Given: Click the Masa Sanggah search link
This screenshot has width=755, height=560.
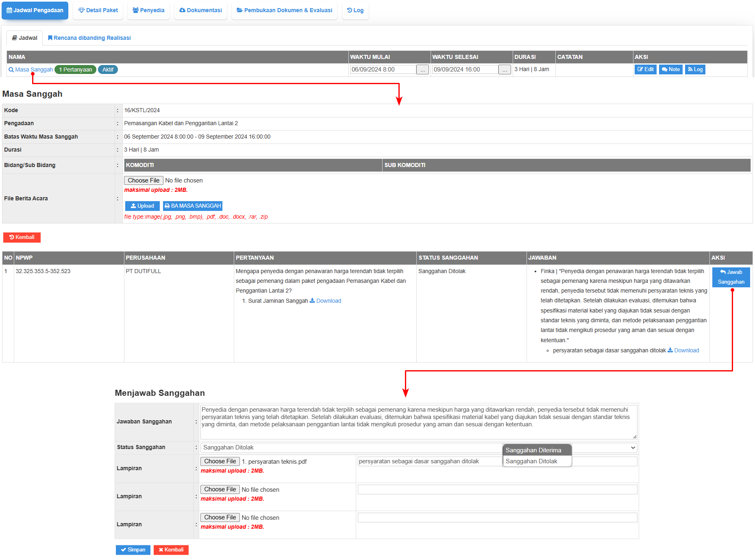Looking at the screenshot, I should click(x=31, y=69).
